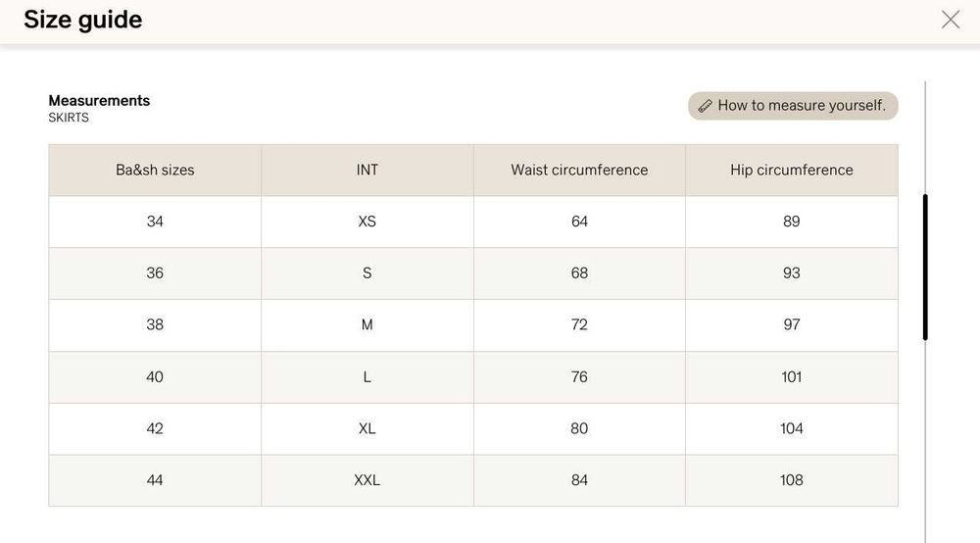Select the XS international size cell
980x543 pixels.
(367, 222)
